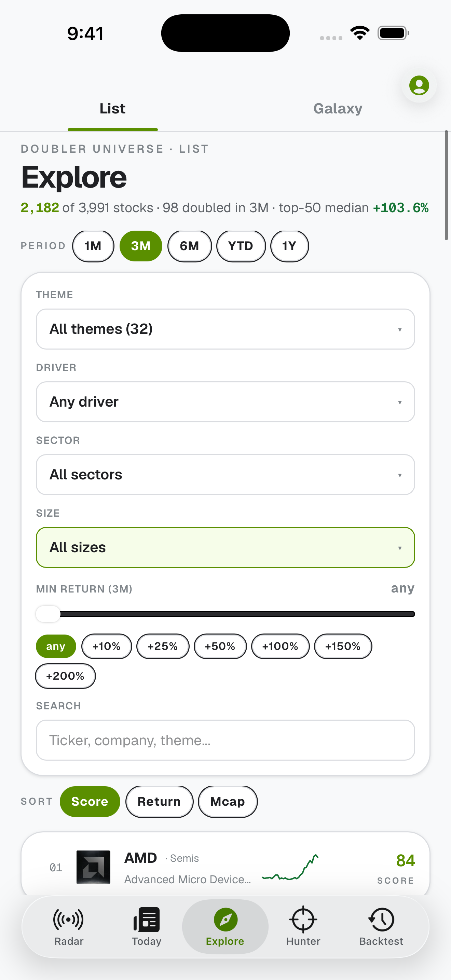The width and height of the screenshot is (451, 980).
Task: Expand the All themes (32) dropdown
Action: coord(225,329)
